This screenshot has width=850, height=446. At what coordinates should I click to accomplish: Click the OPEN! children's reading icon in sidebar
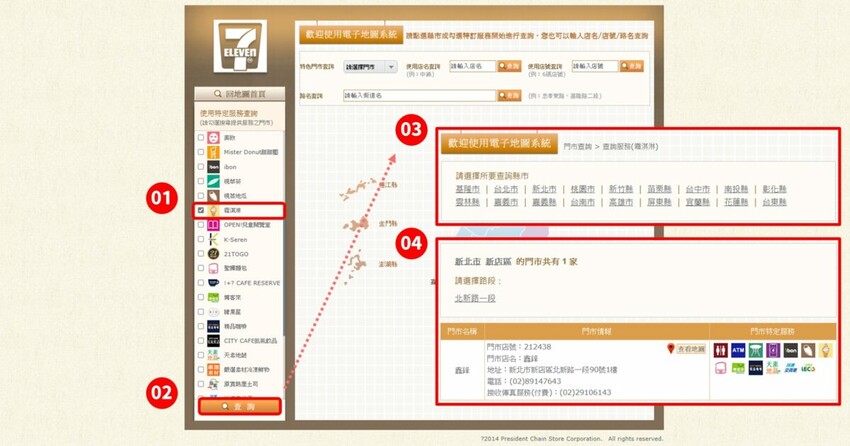point(214,225)
